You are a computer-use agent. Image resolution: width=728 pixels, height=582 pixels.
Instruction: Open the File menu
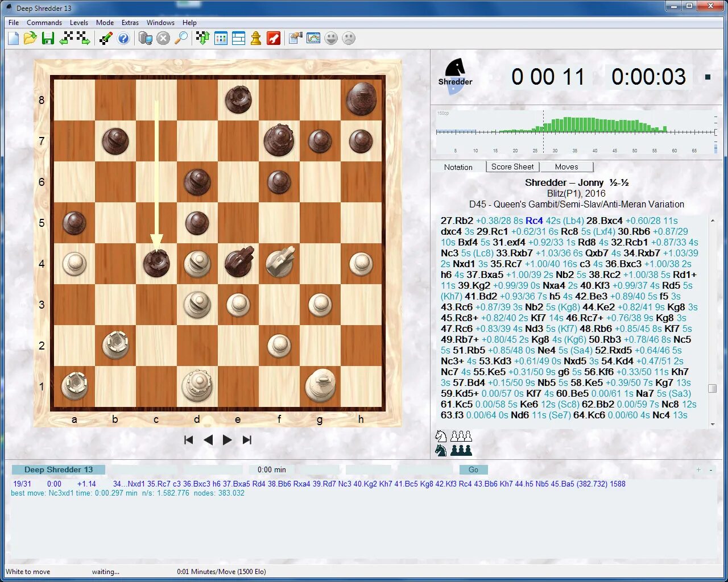pyautogui.click(x=14, y=23)
